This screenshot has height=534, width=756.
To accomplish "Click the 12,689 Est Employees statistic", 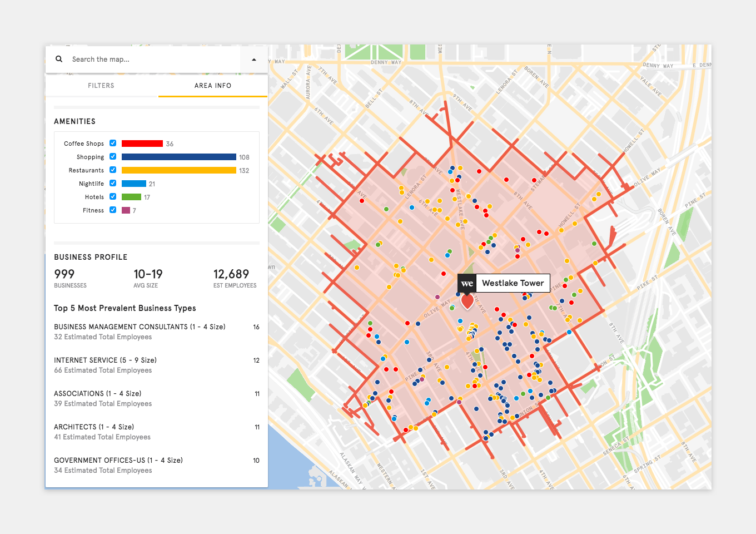I will (235, 278).
